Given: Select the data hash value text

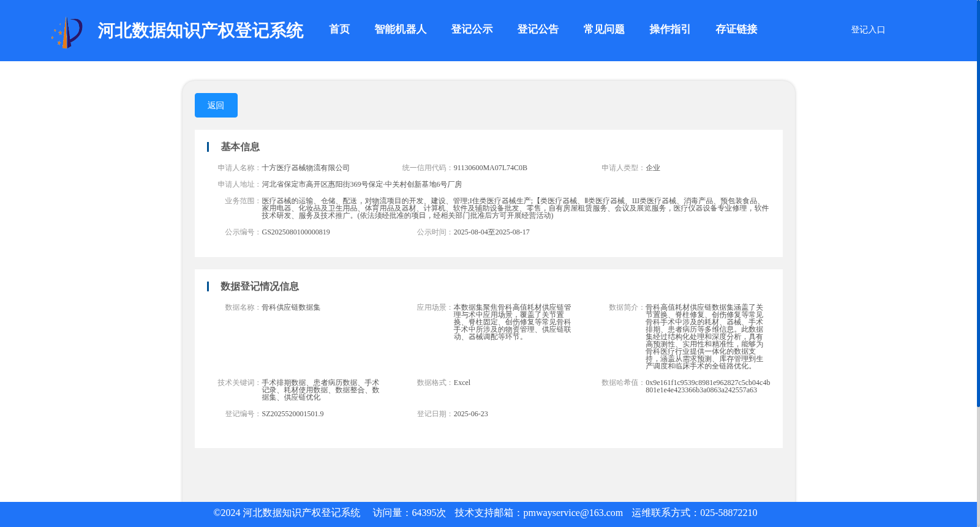Looking at the screenshot, I should (x=707, y=386).
